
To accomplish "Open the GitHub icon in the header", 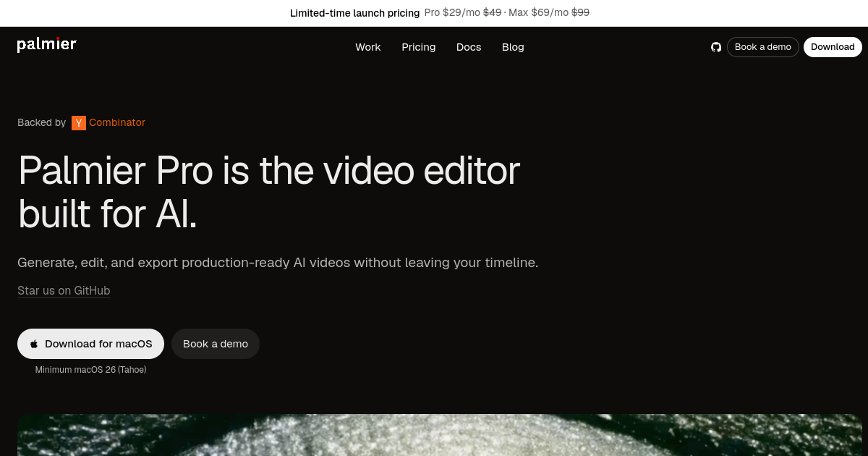I will tap(716, 47).
